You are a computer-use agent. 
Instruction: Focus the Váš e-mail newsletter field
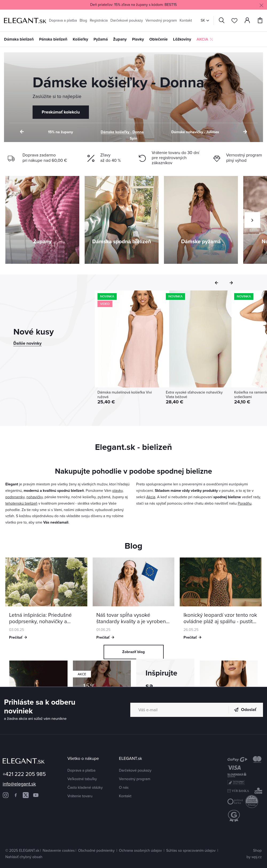pos(179,710)
